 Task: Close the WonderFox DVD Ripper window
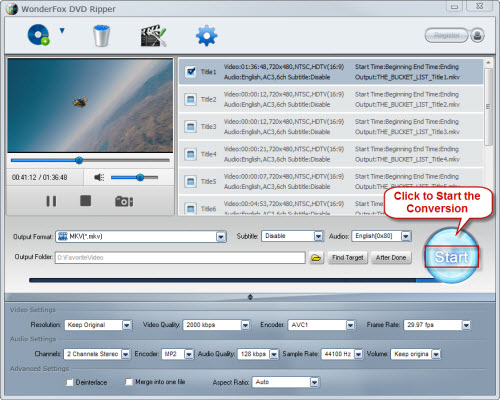click(x=479, y=6)
